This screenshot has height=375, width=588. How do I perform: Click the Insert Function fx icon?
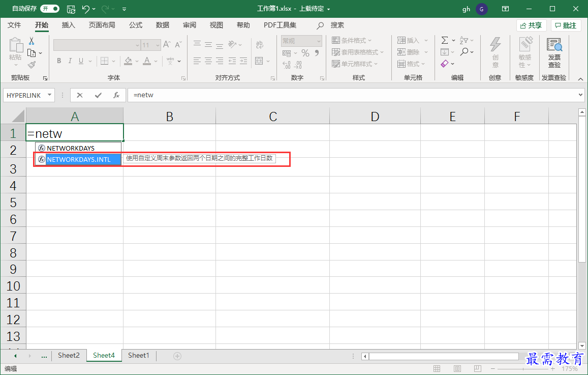click(x=116, y=95)
